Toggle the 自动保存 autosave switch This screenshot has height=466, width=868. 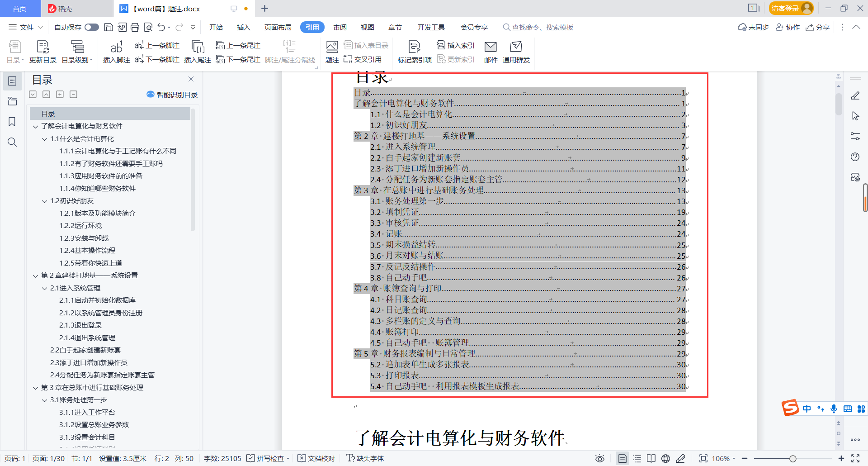pyautogui.click(x=91, y=27)
